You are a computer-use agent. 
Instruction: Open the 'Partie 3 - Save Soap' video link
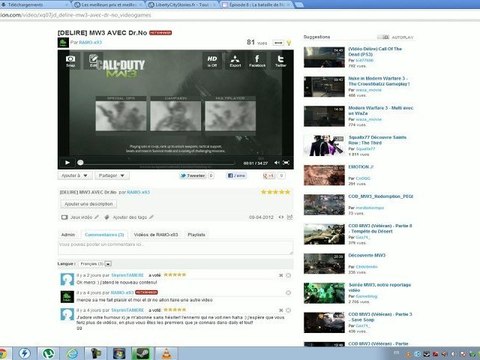point(380,317)
